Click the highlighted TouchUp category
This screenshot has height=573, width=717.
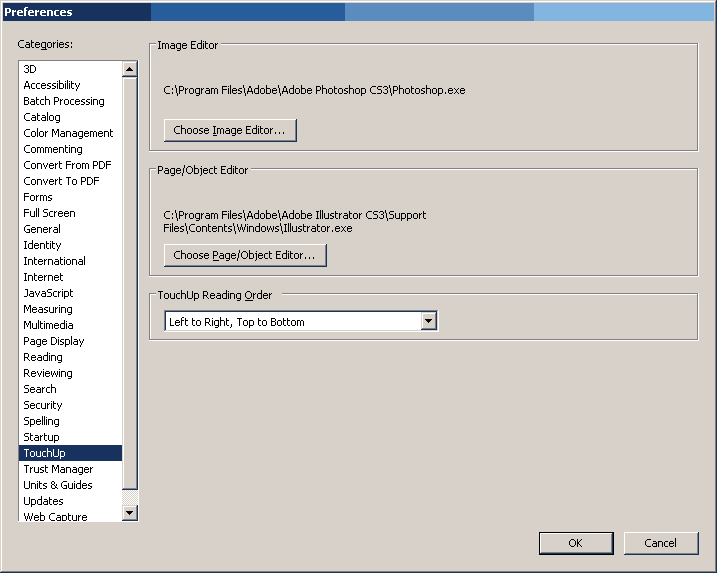pyautogui.click(x=70, y=453)
